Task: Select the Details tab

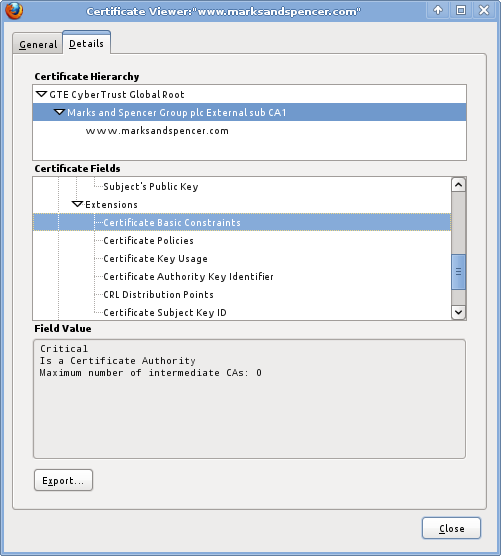Action: pos(87,43)
